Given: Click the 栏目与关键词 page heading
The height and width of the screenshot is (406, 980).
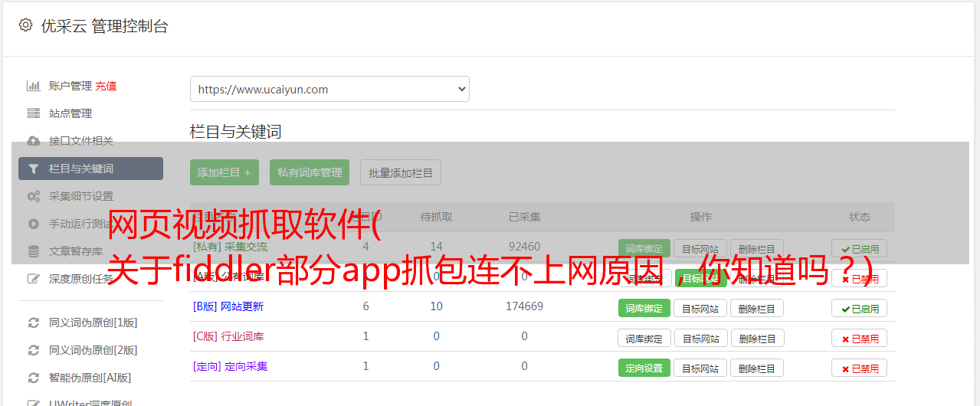Looking at the screenshot, I should [235, 132].
